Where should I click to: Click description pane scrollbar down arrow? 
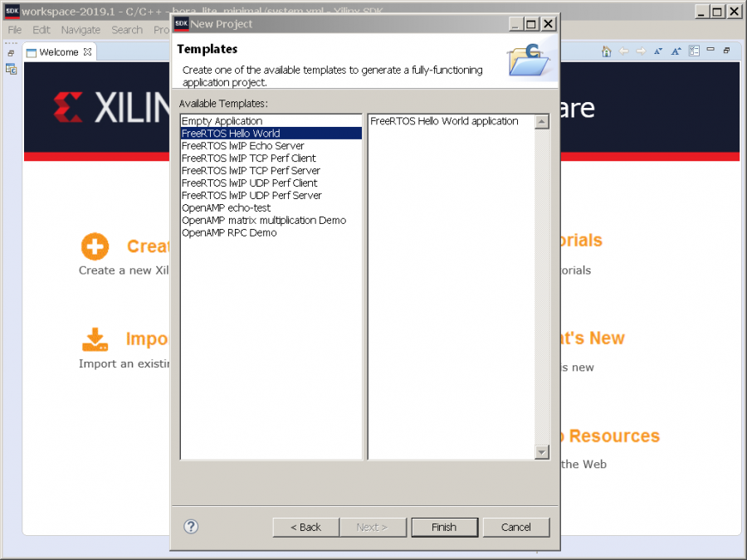pos(542,452)
